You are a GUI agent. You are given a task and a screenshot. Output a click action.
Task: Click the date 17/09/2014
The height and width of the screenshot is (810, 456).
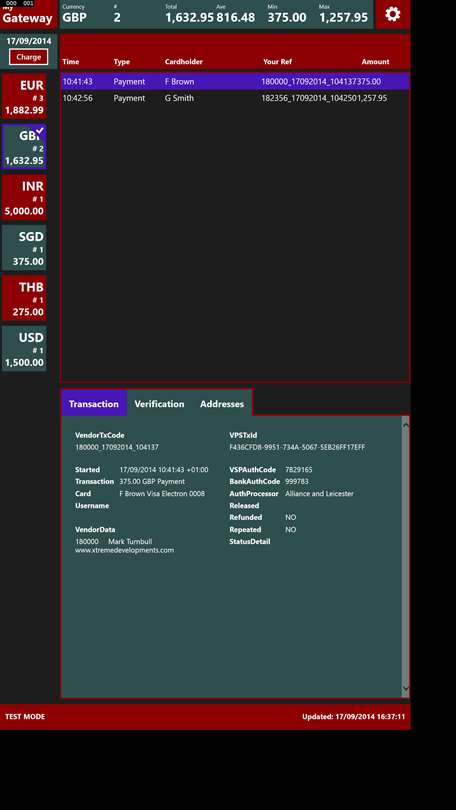[28, 41]
